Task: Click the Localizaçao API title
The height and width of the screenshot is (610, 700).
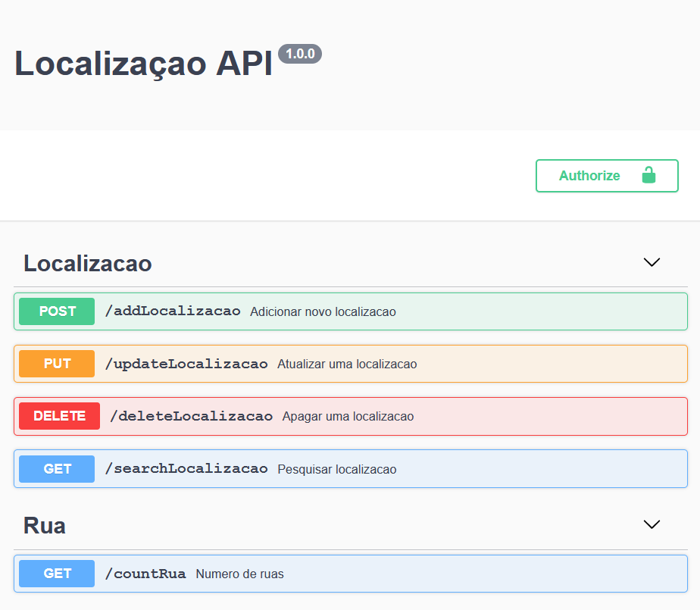Action: click(x=143, y=64)
